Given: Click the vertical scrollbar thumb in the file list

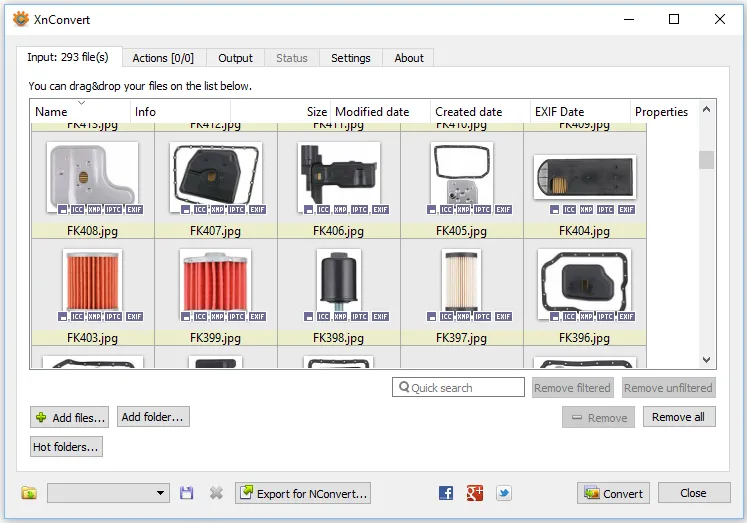Looking at the screenshot, I should 706,160.
